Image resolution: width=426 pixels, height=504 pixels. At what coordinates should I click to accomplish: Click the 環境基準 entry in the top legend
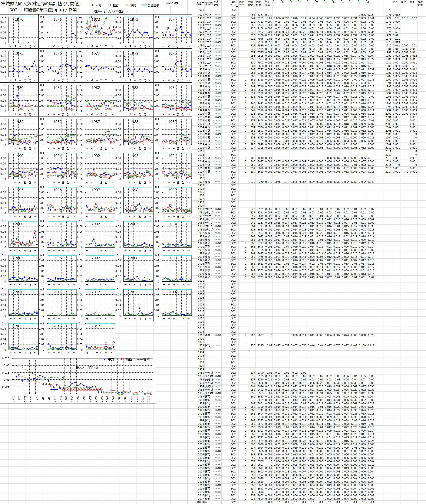pyautogui.click(x=150, y=5)
